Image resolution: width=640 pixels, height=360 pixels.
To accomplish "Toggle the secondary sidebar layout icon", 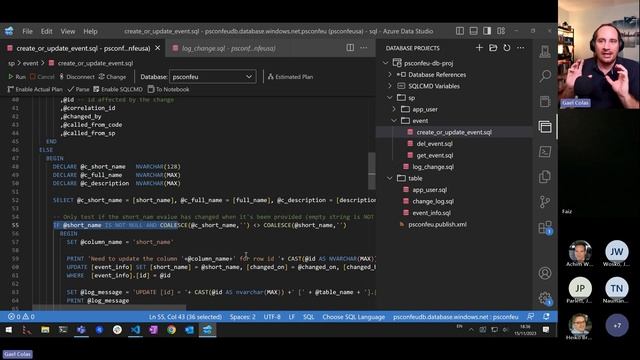I will coord(487,31).
